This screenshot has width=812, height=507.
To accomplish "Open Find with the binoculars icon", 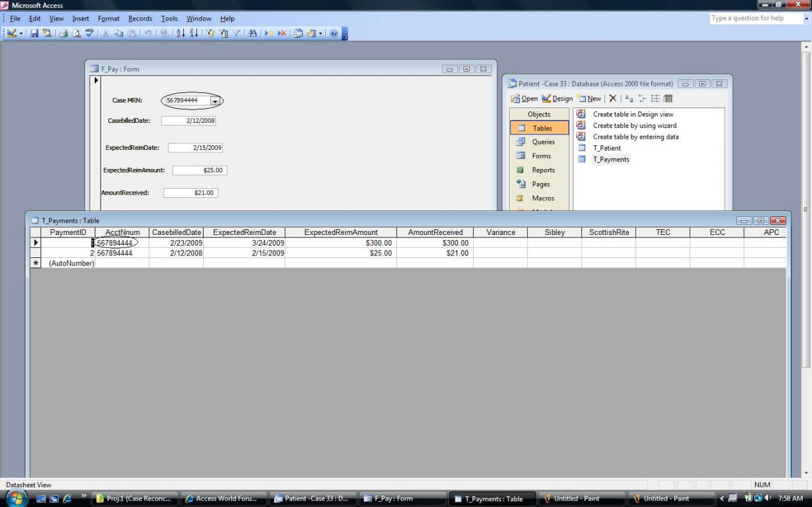I will pos(252,33).
